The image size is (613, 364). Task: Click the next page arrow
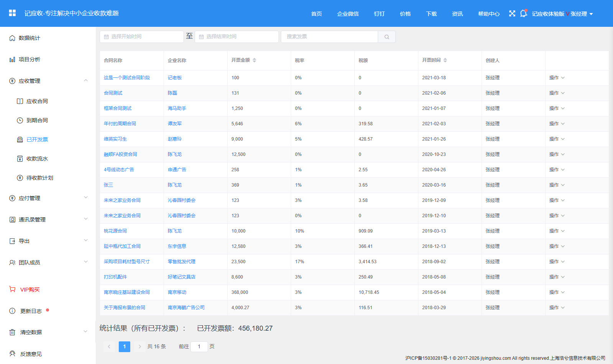(140, 346)
